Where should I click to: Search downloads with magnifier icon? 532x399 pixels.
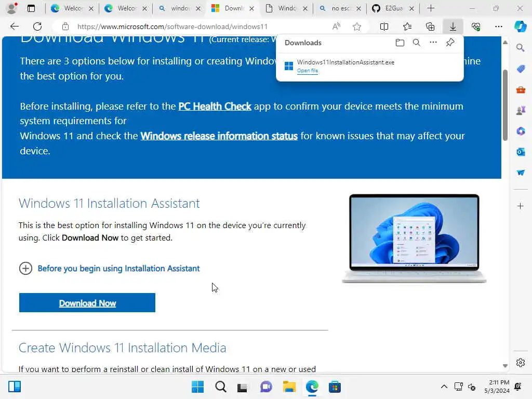point(417,43)
